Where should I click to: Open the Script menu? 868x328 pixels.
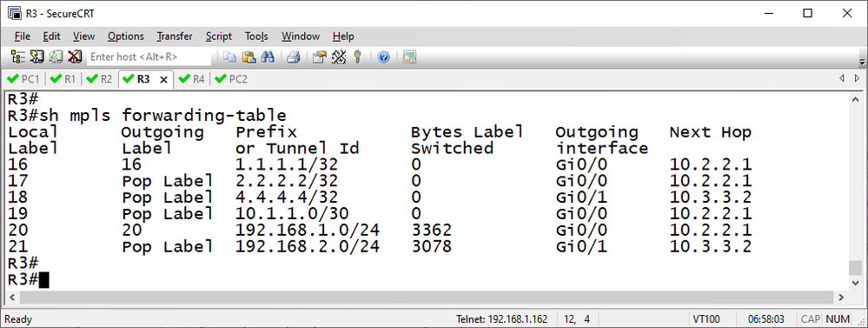(219, 37)
